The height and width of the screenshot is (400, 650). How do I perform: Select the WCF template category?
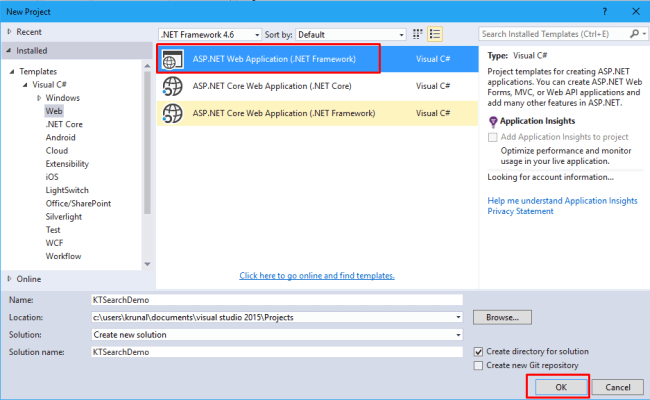54,243
